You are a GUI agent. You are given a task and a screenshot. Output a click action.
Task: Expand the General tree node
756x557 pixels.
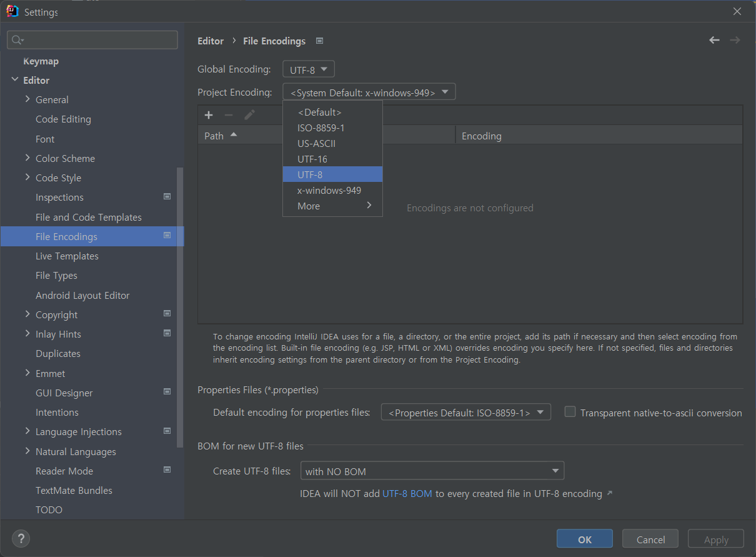point(27,99)
